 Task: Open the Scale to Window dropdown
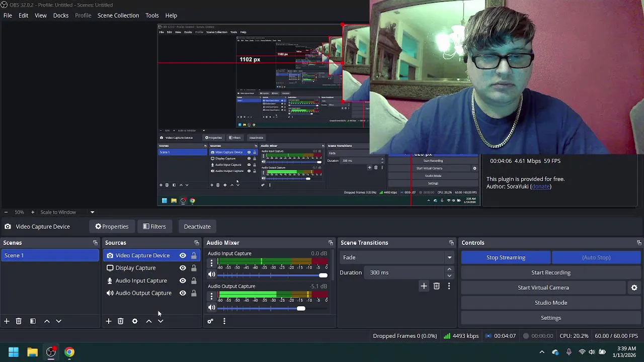tap(67, 212)
